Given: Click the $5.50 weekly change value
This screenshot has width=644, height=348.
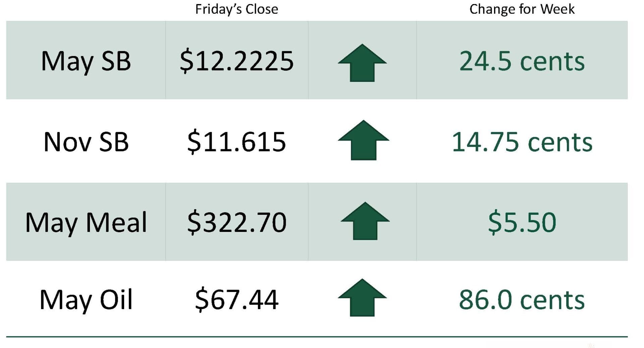Looking at the screenshot, I should [x=522, y=222].
